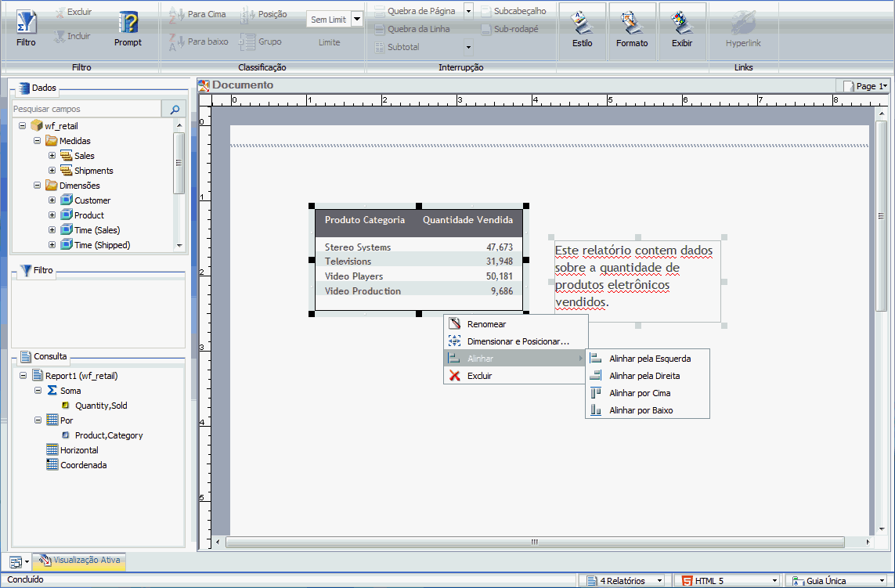This screenshot has width=895, height=588.
Task: Open the HTML 5 output format dropdown
Action: coord(774,581)
